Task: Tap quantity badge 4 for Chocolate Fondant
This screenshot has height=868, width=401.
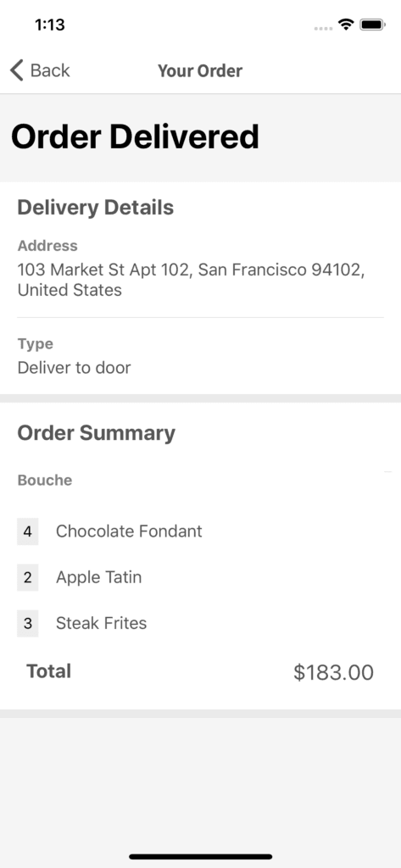Action: tap(28, 531)
